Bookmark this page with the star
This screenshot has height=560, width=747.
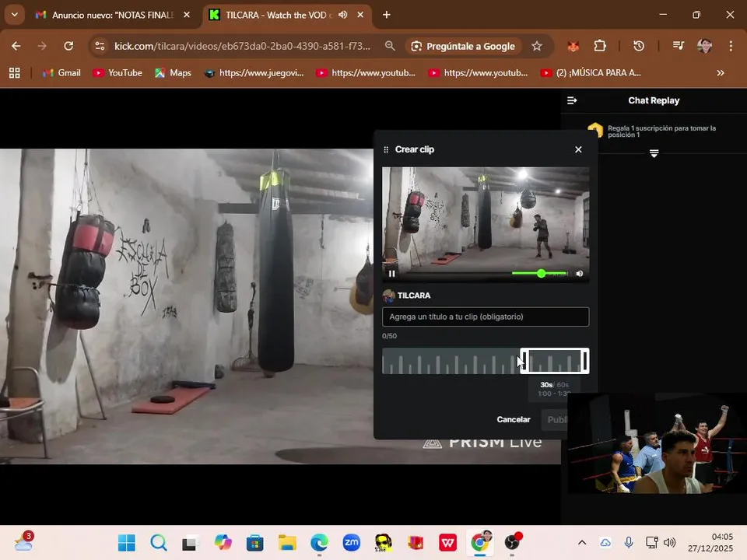537,46
